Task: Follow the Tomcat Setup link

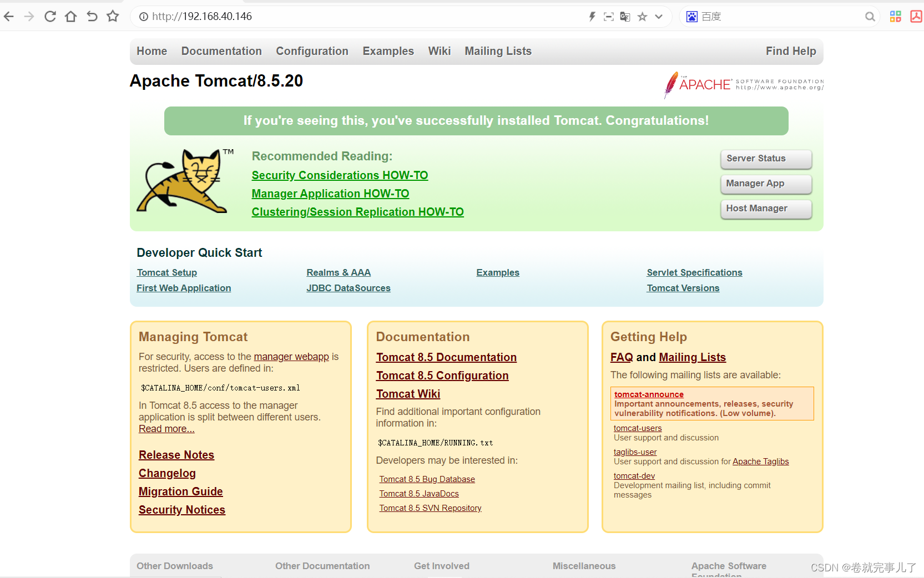Action: pyautogui.click(x=167, y=272)
